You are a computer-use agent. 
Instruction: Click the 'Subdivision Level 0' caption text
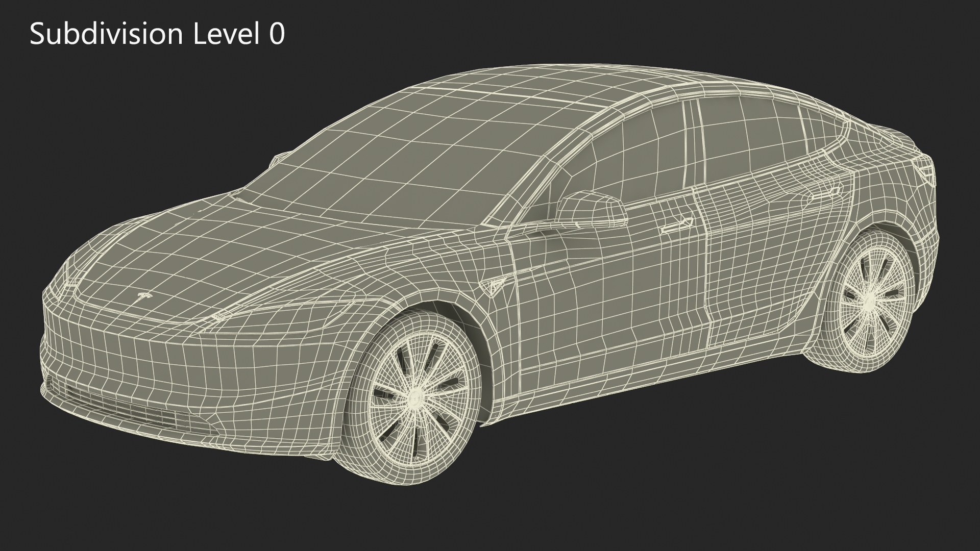click(157, 35)
